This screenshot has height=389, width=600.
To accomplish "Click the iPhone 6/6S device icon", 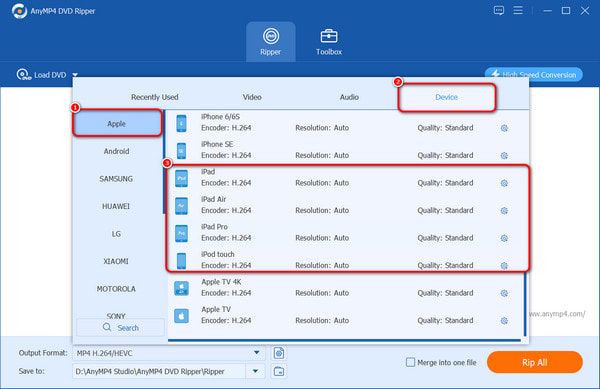I will point(181,124).
